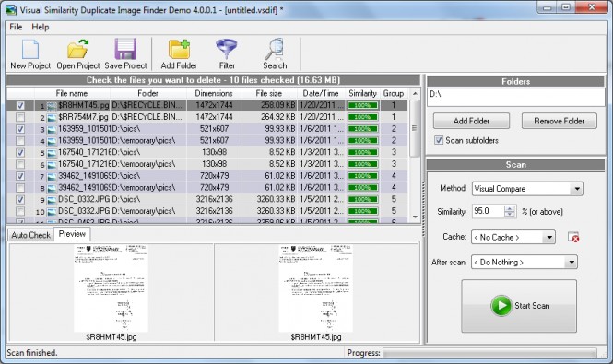
Task: Check the $RR754M7.jpg row 2 checkbox
Action: [x=20, y=117]
